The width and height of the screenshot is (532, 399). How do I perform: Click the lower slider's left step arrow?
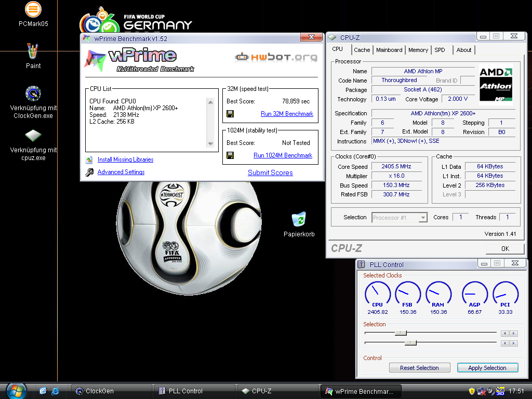coord(505,343)
